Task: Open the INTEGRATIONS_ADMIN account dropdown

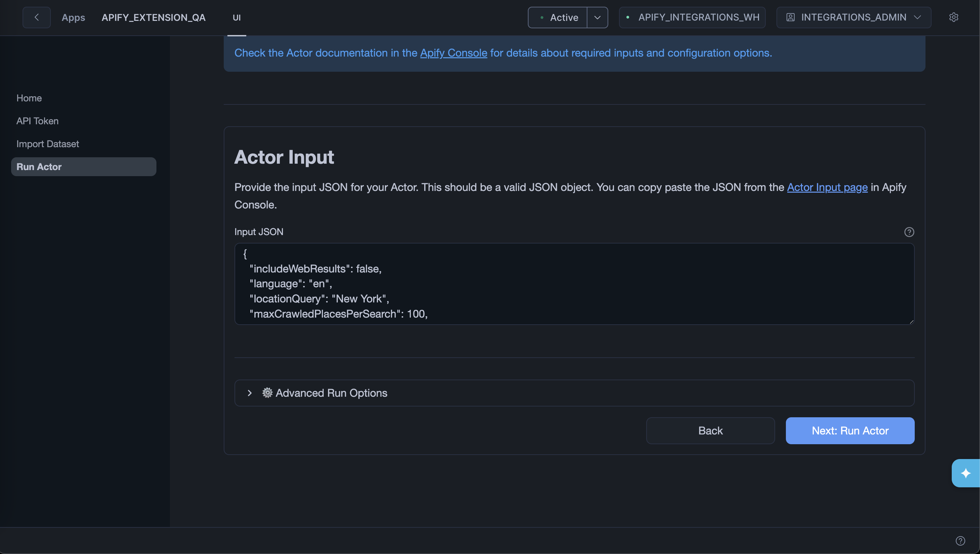Action: click(x=918, y=17)
